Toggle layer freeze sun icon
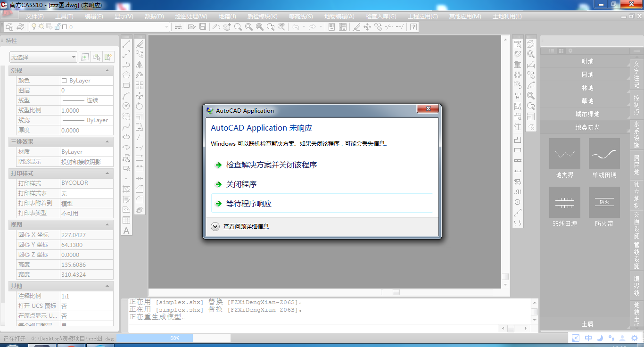This screenshot has width=644, height=347. (41, 27)
